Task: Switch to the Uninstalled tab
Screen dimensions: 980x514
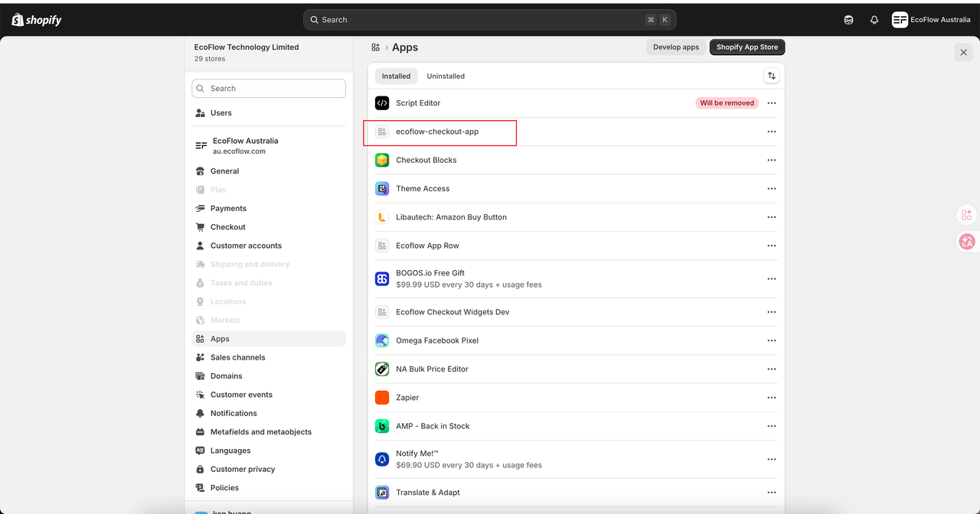Action: click(446, 76)
